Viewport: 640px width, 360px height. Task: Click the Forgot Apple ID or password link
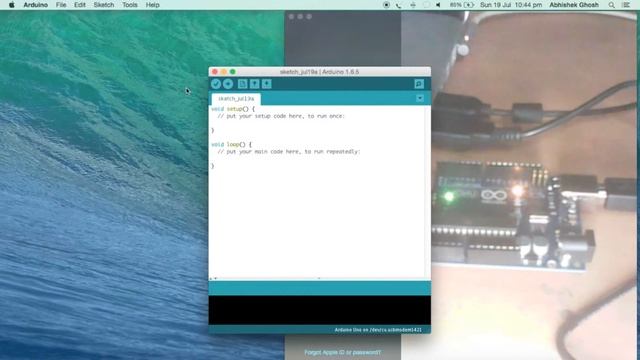(x=342, y=352)
